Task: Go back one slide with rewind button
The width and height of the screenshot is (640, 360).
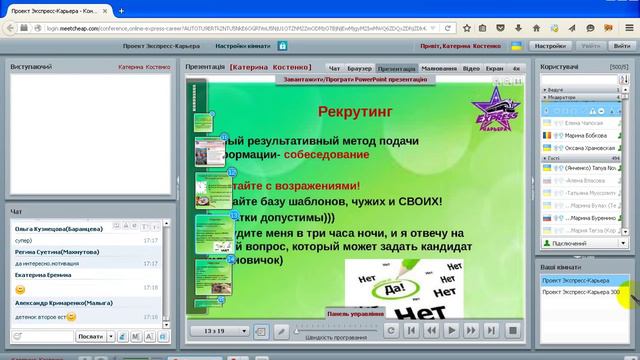Action: tap(431, 330)
